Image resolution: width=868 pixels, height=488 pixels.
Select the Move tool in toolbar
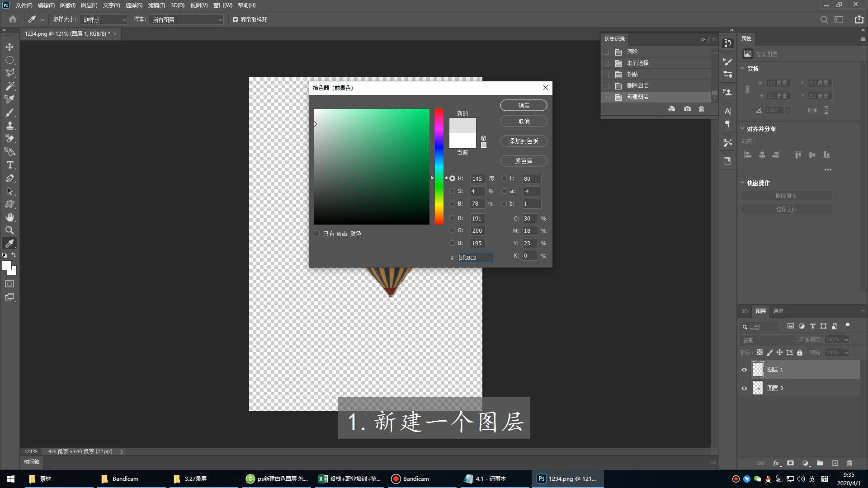[9, 47]
